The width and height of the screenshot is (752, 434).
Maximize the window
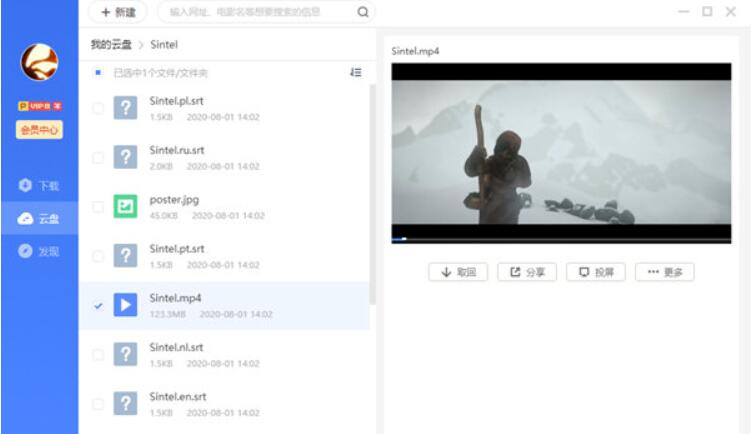pos(707,12)
